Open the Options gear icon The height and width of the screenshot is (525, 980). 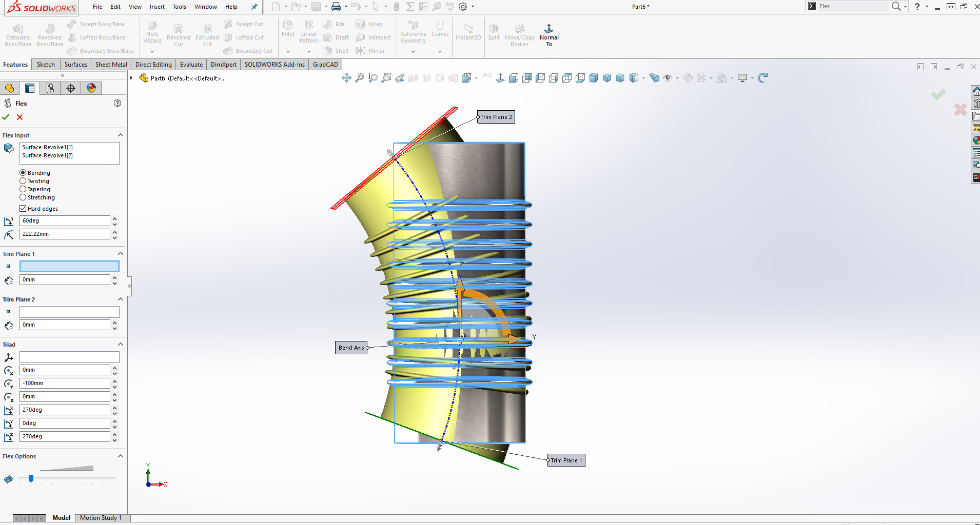coord(463,7)
